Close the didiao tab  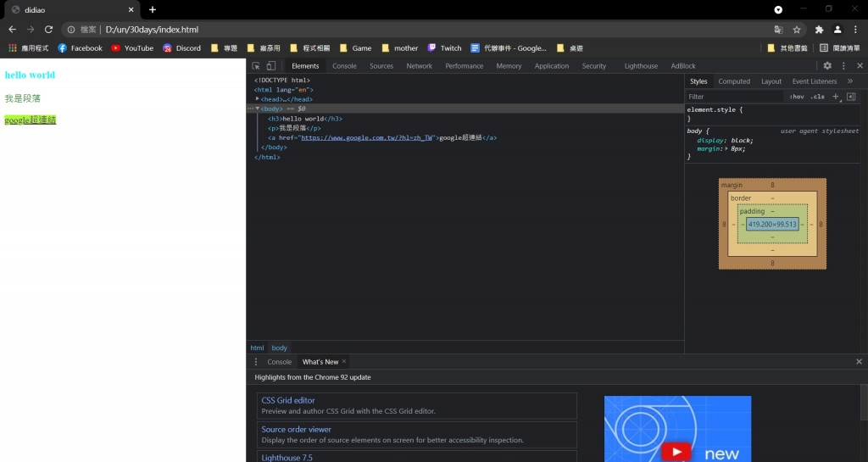pyautogui.click(x=131, y=9)
